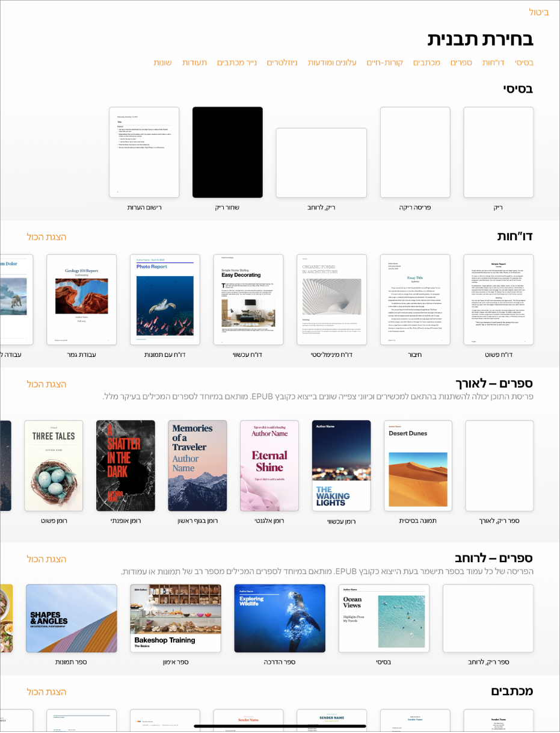560x733 pixels.
Task: Open the קורות-חיים category tab
Action: click(x=385, y=63)
